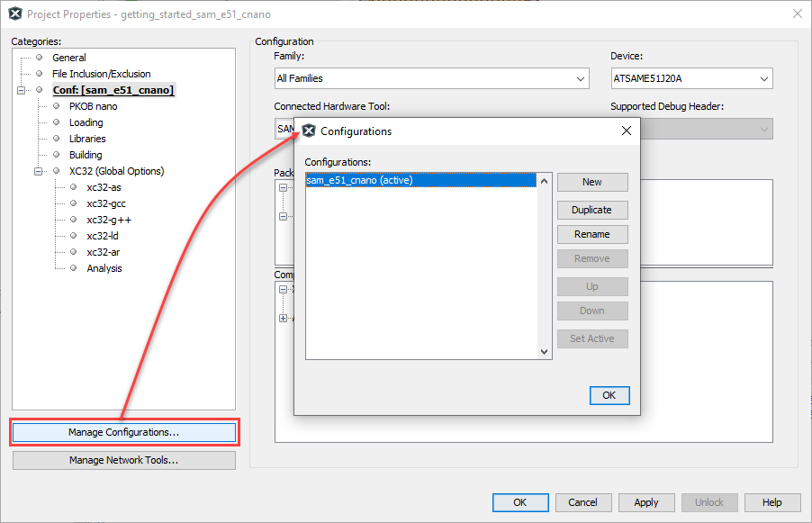This screenshot has height=523, width=812.
Task: Click the Manage Configurations... button
Action: (x=124, y=432)
